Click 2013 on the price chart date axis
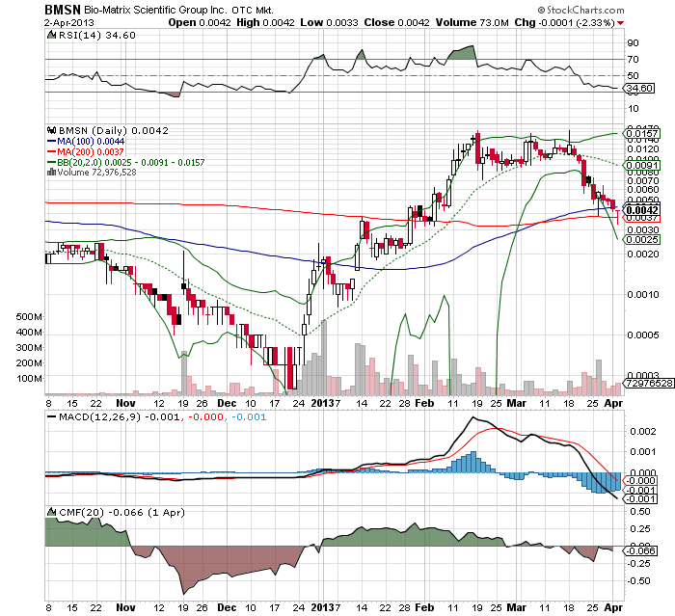Screen dimensions: 675x616 point(323,403)
